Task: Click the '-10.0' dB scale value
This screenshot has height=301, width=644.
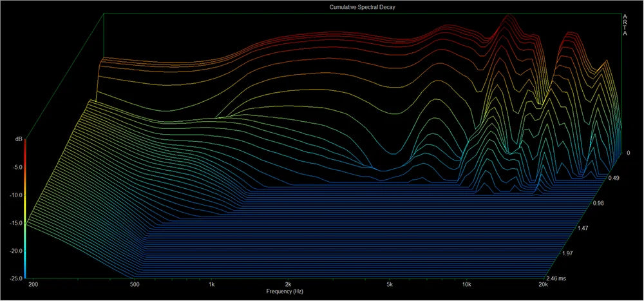Action: tap(15, 195)
